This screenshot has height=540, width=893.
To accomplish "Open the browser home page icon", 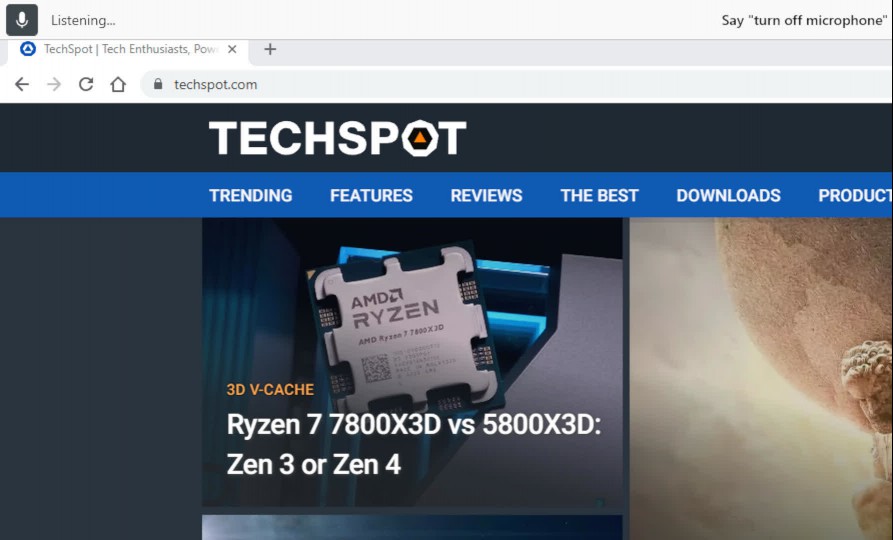I will coord(118,84).
